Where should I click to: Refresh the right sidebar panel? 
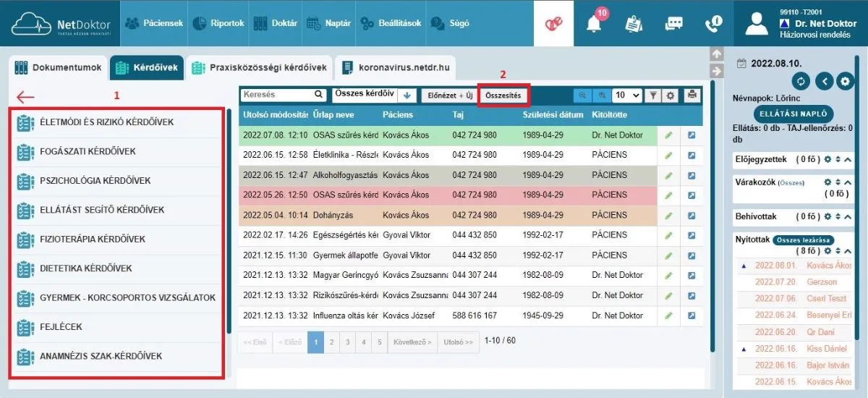[800, 81]
